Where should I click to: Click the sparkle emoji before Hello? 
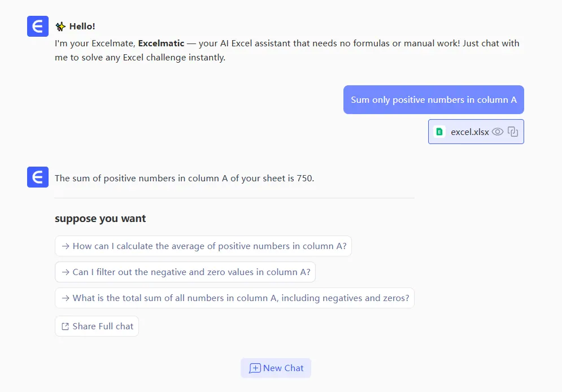click(x=60, y=27)
